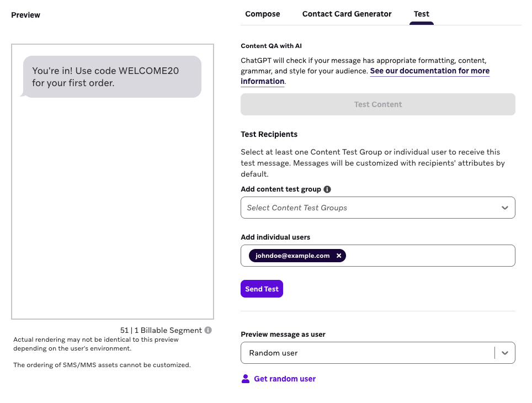The image size is (532, 403).
Task: Click the info icon beside Add content test group
Action: click(x=327, y=189)
